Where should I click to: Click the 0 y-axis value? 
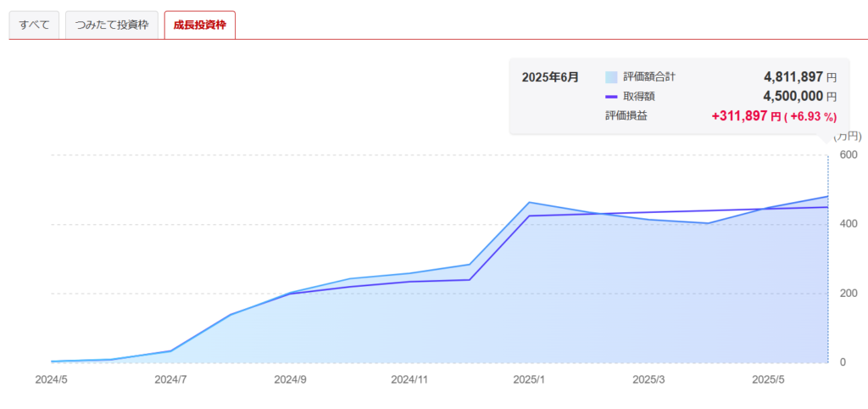point(842,361)
